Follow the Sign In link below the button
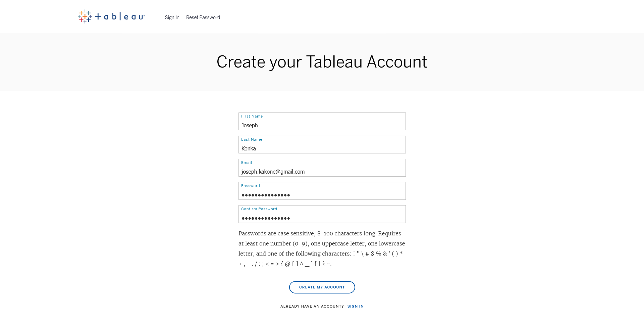The image size is (644, 318). pos(356,306)
